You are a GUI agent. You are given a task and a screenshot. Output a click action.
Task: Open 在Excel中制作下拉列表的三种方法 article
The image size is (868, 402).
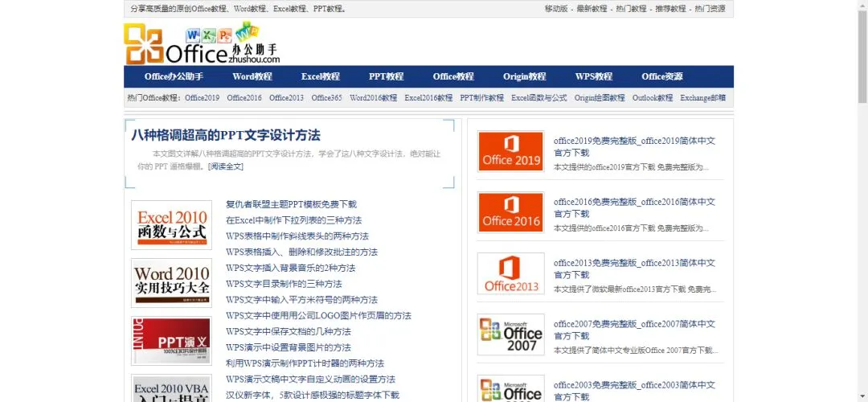(x=293, y=220)
